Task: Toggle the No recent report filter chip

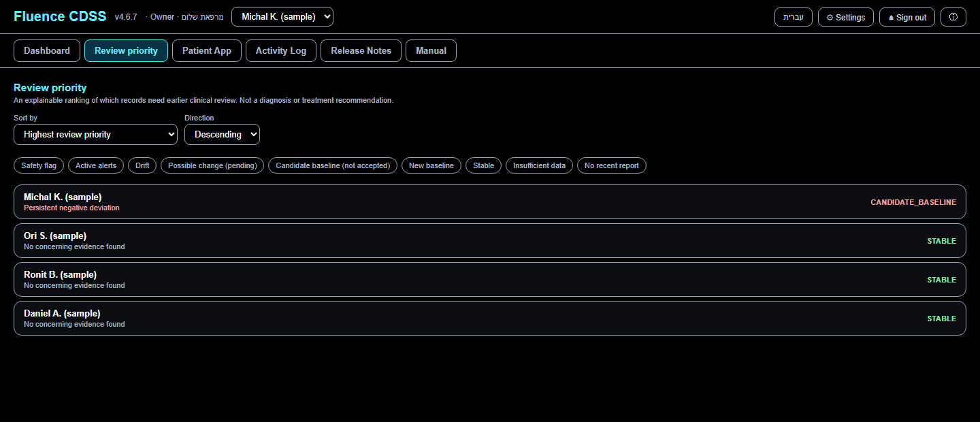Action: (x=612, y=165)
